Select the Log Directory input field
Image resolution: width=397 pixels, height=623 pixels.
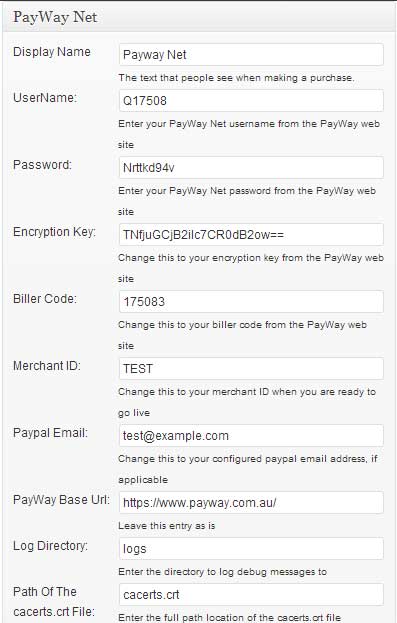pos(251,549)
